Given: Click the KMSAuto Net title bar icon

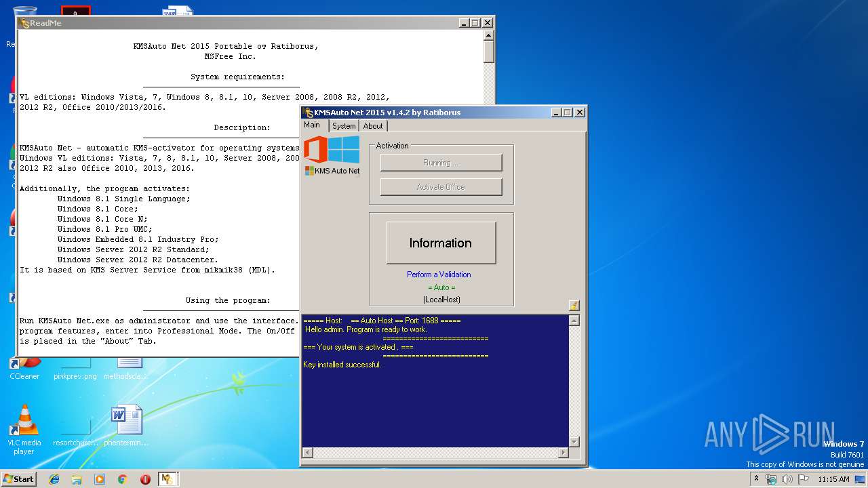Looking at the screenshot, I should 309,113.
